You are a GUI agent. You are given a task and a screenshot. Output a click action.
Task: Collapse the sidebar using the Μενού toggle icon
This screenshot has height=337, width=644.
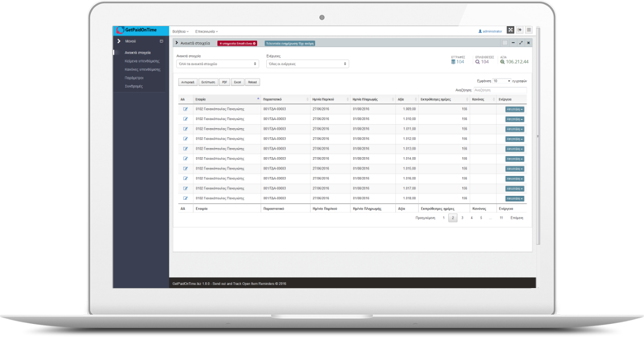[161, 42]
